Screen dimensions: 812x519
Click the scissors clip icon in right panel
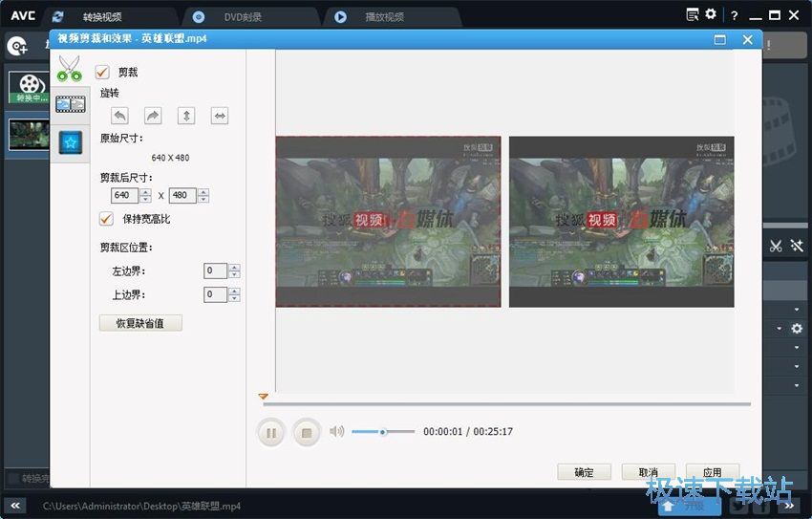click(x=776, y=246)
